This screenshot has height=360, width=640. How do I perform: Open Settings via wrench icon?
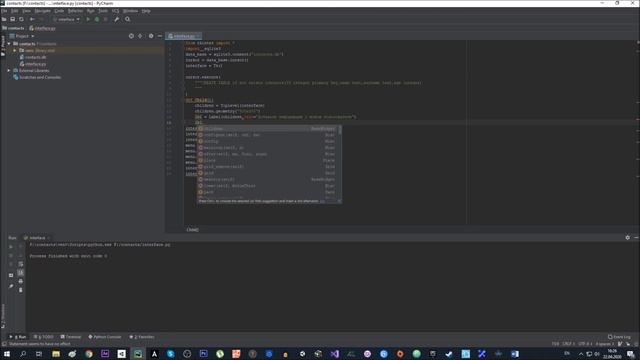[117, 19]
